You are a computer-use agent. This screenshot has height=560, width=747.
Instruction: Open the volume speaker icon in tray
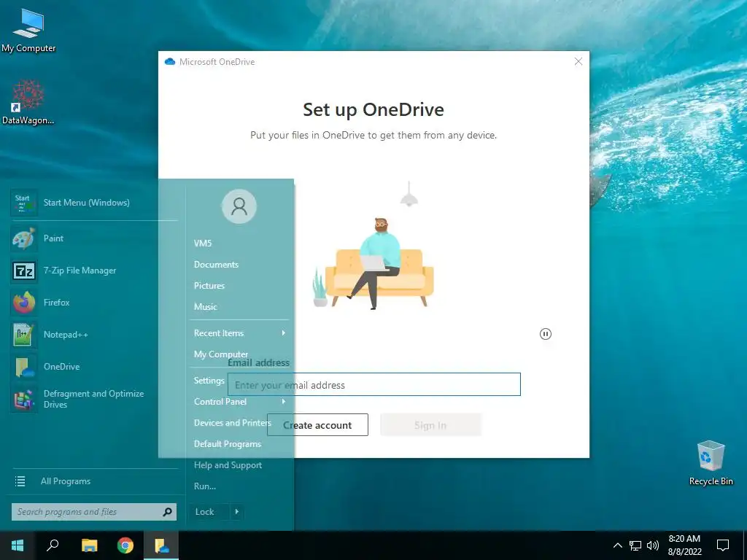pos(653,545)
